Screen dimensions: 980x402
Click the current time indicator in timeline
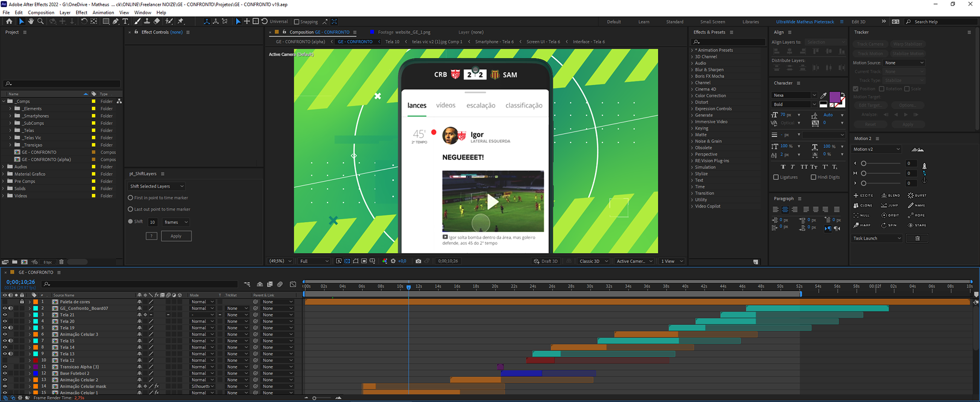408,288
